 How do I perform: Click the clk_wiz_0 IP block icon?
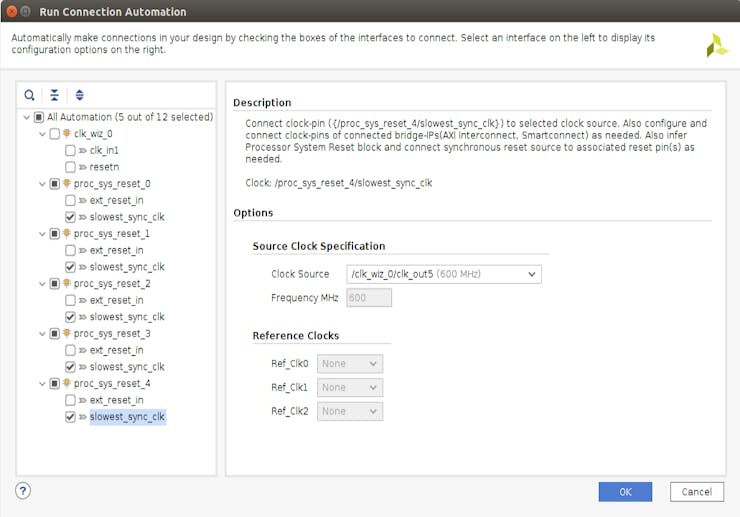(x=67, y=134)
